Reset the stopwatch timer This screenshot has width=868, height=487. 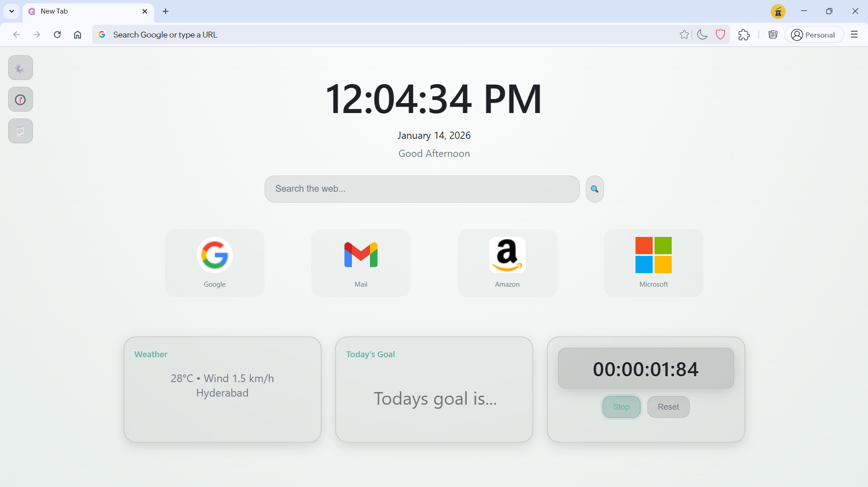pos(668,407)
